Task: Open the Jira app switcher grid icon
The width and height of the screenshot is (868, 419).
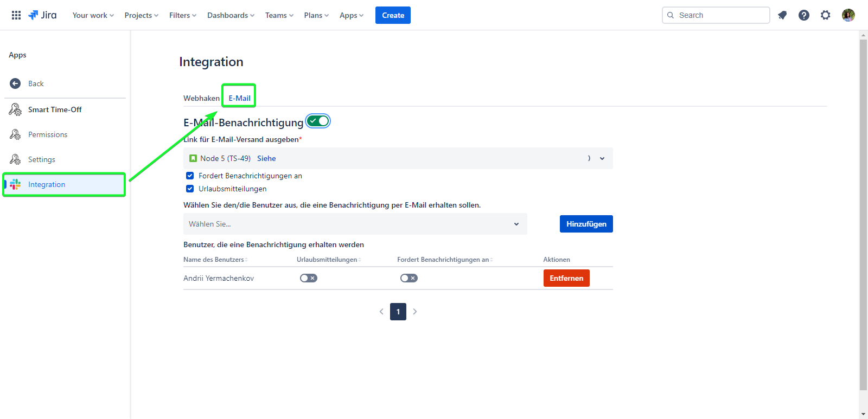Action: [x=16, y=15]
